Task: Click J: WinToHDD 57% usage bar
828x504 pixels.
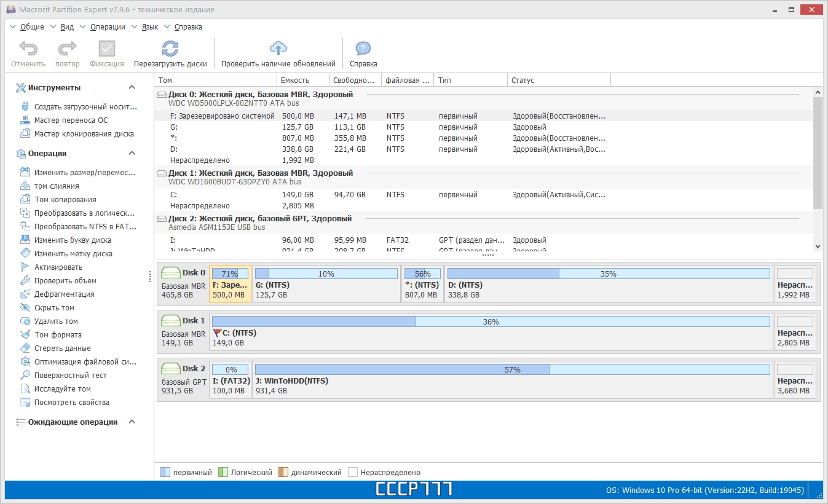Action: coord(512,369)
